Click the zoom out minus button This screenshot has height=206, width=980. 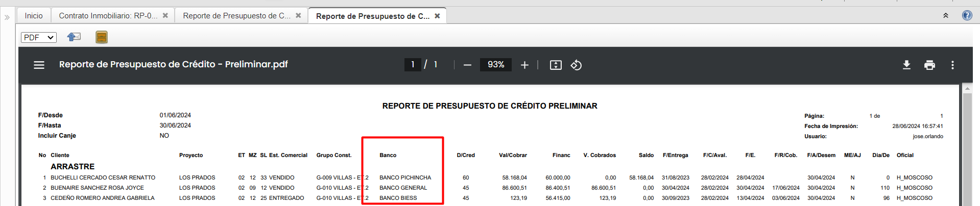tap(467, 65)
